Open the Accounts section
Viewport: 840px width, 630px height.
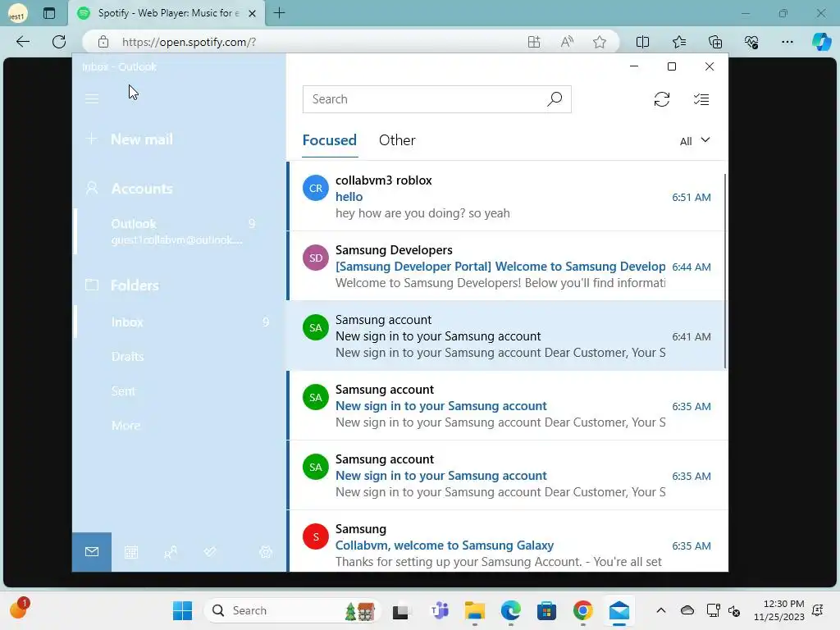click(x=141, y=189)
